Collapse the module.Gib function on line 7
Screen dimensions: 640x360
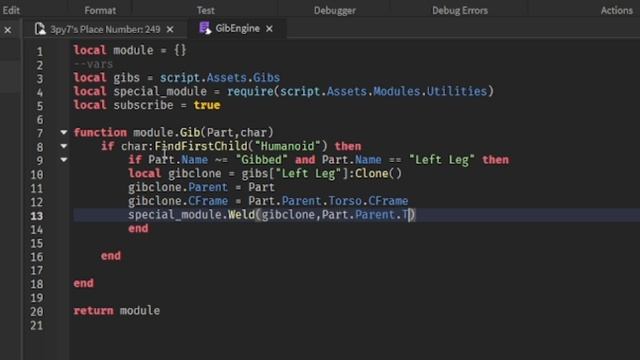[x=64, y=132]
